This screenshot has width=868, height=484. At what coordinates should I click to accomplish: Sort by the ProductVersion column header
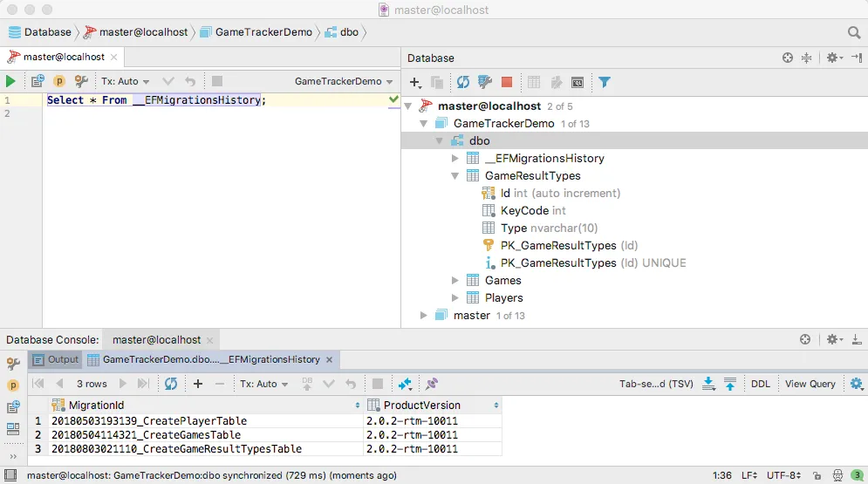[x=433, y=406]
